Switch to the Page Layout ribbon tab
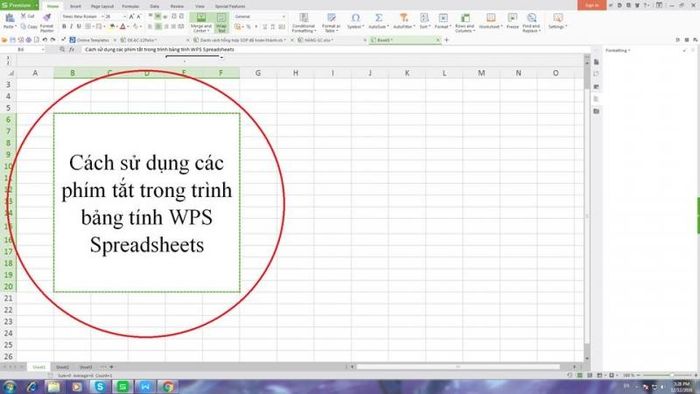Viewport: 700px width, 394px height. tap(102, 6)
